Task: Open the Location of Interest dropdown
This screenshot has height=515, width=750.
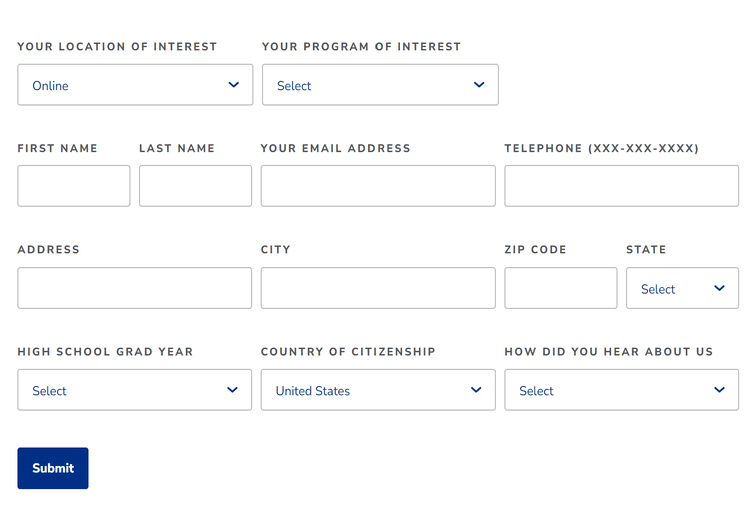Action: click(135, 85)
